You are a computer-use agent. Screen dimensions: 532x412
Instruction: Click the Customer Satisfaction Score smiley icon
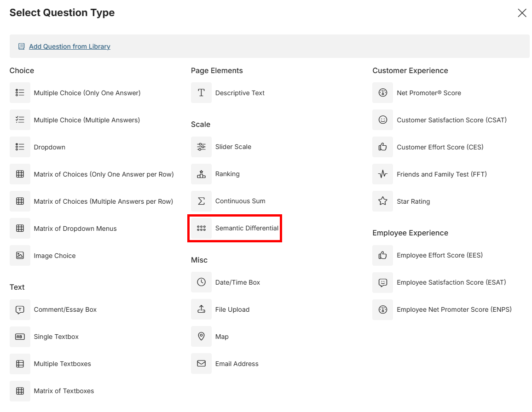click(x=383, y=120)
